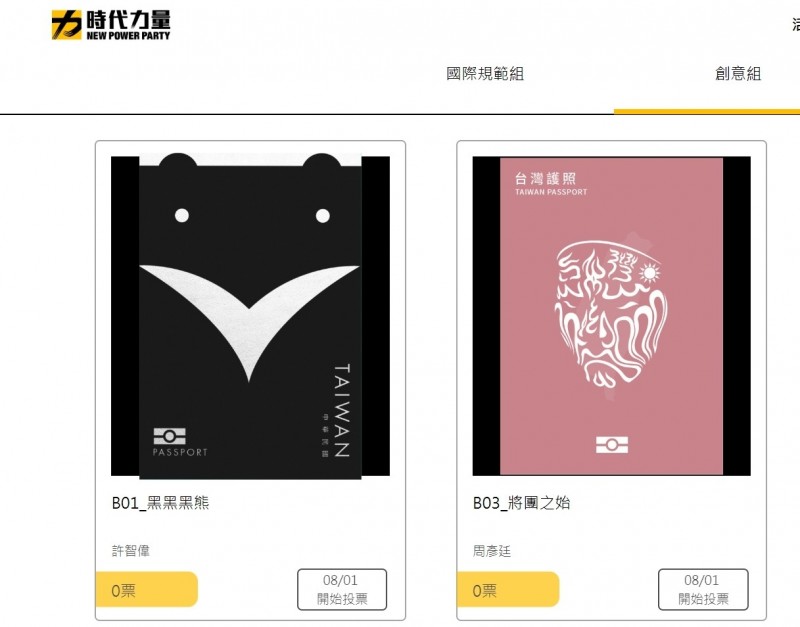The width and height of the screenshot is (800, 627).
Task: Open the B03 pink passport thumbnail
Action: (611, 316)
